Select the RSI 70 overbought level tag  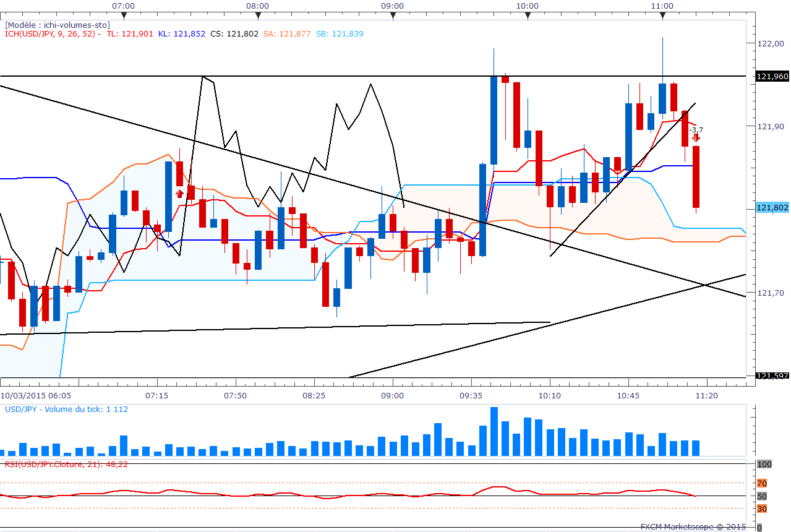pos(762,483)
